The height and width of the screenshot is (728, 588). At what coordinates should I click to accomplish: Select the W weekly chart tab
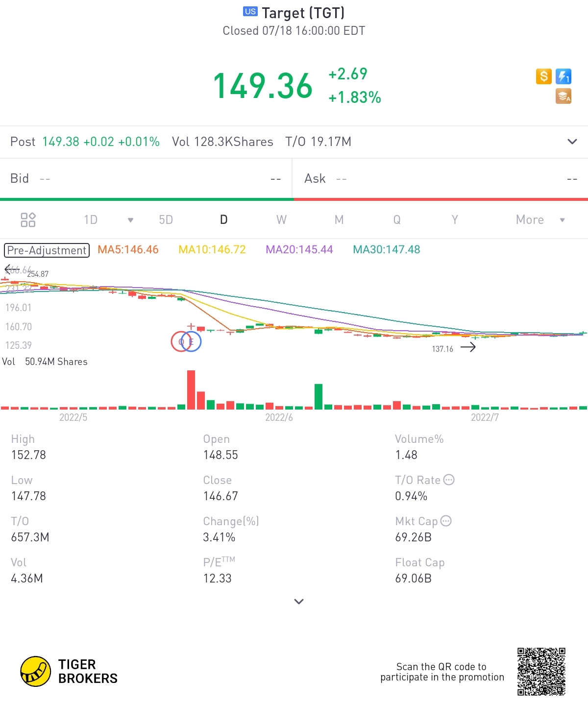click(281, 219)
